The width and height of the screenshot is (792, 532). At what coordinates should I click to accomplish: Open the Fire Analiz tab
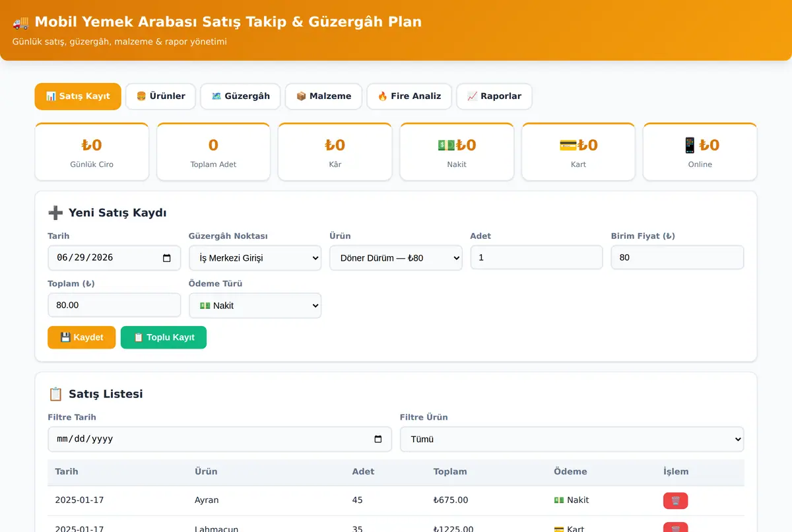(x=409, y=96)
